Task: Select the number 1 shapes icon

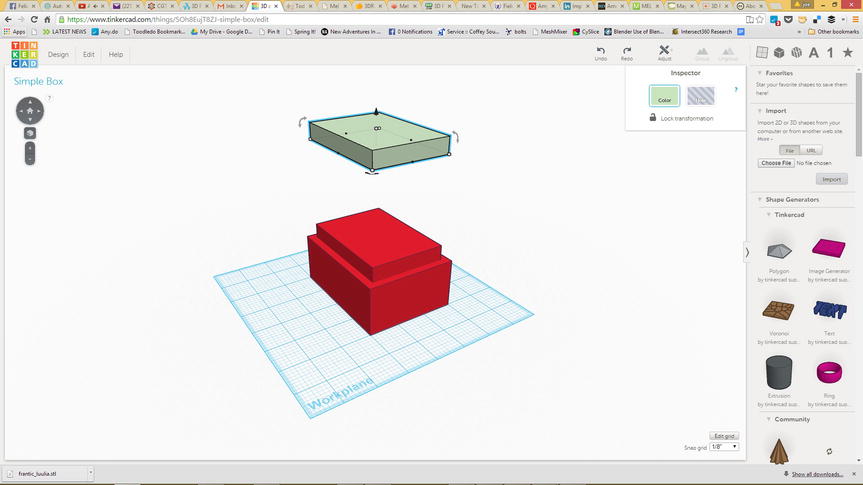Action: pos(830,52)
